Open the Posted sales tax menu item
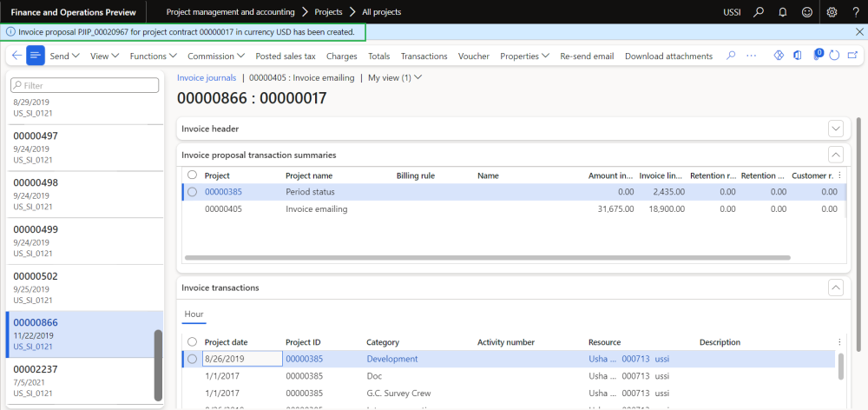Viewport: 868px width, 410px height. click(285, 56)
